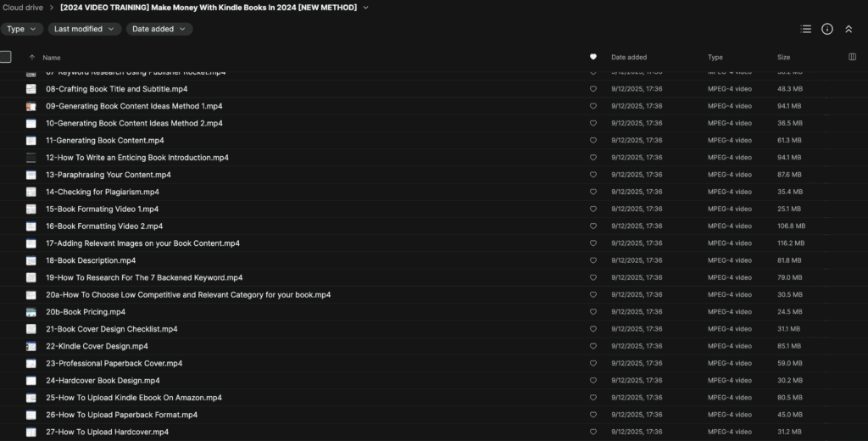868x441 pixels.
Task: Expand the Last modified filter dropdown
Action: [84, 29]
